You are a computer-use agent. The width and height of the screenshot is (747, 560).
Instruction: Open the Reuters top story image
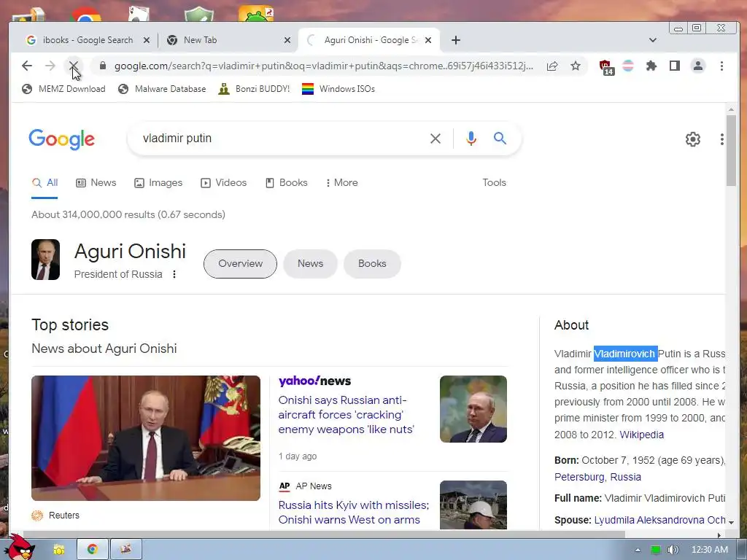pyautogui.click(x=146, y=438)
